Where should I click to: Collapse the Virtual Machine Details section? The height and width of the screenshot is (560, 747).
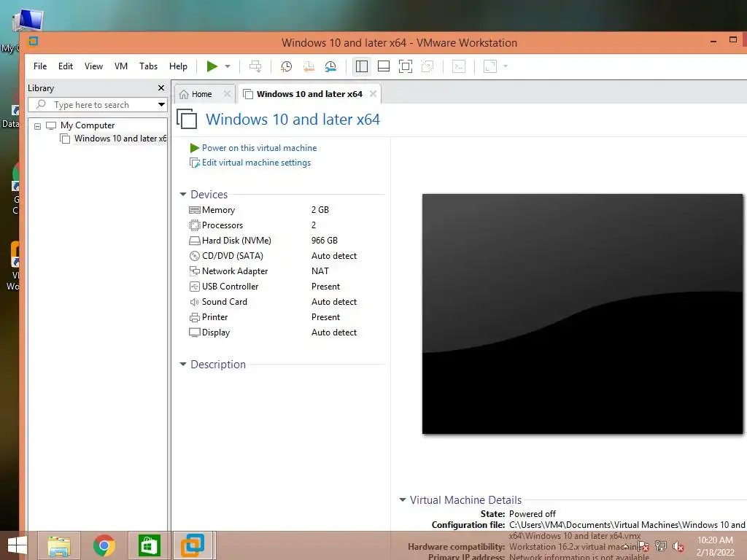pyautogui.click(x=403, y=500)
